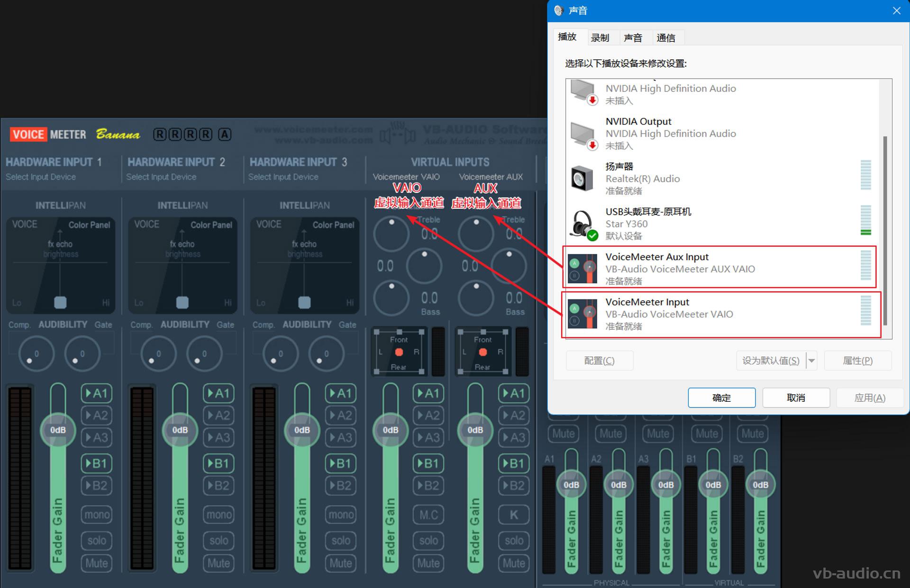Open the Set Default dropdown arrow
This screenshot has width=910, height=588.
(811, 361)
